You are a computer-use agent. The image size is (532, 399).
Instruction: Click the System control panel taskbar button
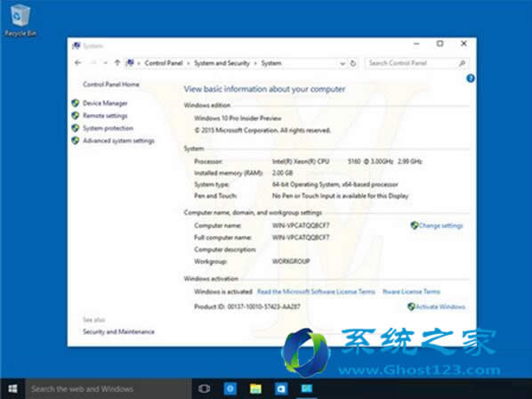tap(307, 389)
